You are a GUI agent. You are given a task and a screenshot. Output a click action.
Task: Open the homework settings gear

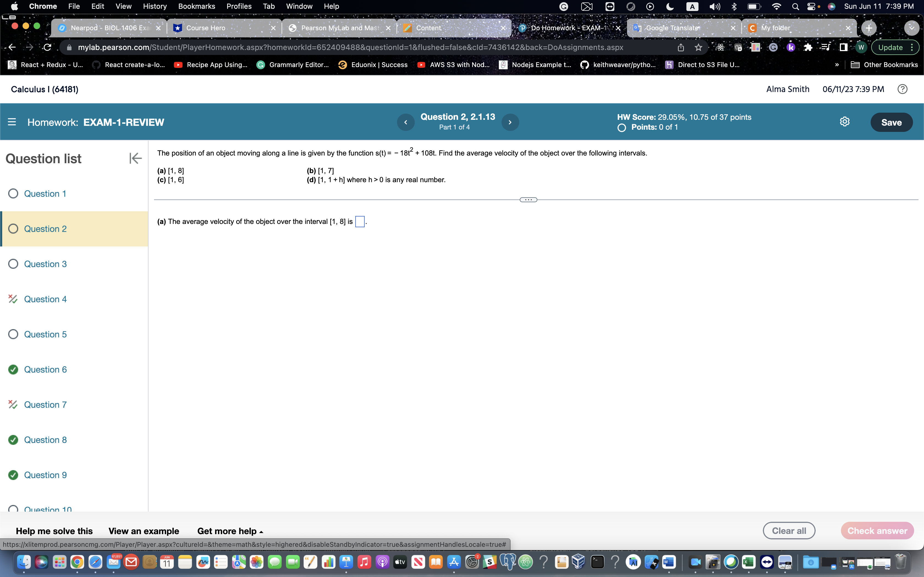(845, 121)
